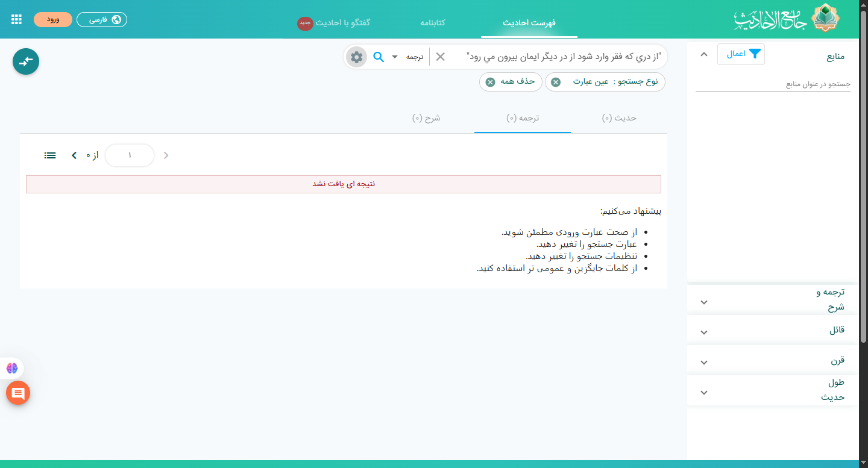Image resolution: width=868 pixels, height=468 pixels.
Task: Click the brain AI assistant icon
Action: tap(12, 368)
